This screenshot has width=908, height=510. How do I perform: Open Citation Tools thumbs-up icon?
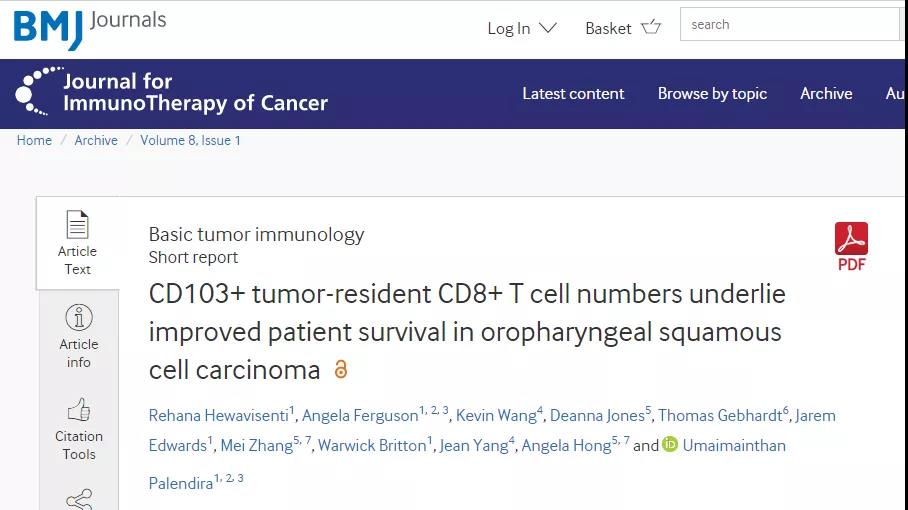click(x=79, y=410)
